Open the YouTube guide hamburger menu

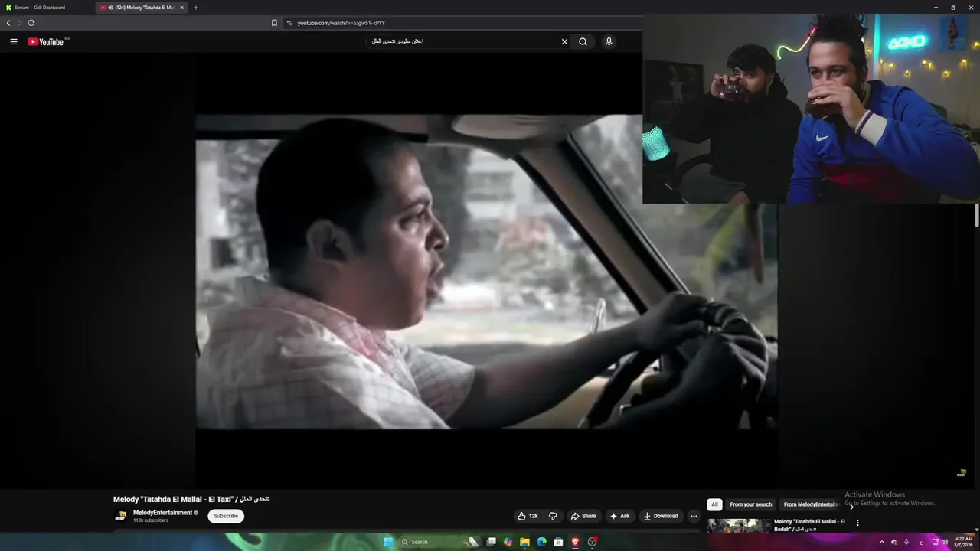click(x=14, y=41)
